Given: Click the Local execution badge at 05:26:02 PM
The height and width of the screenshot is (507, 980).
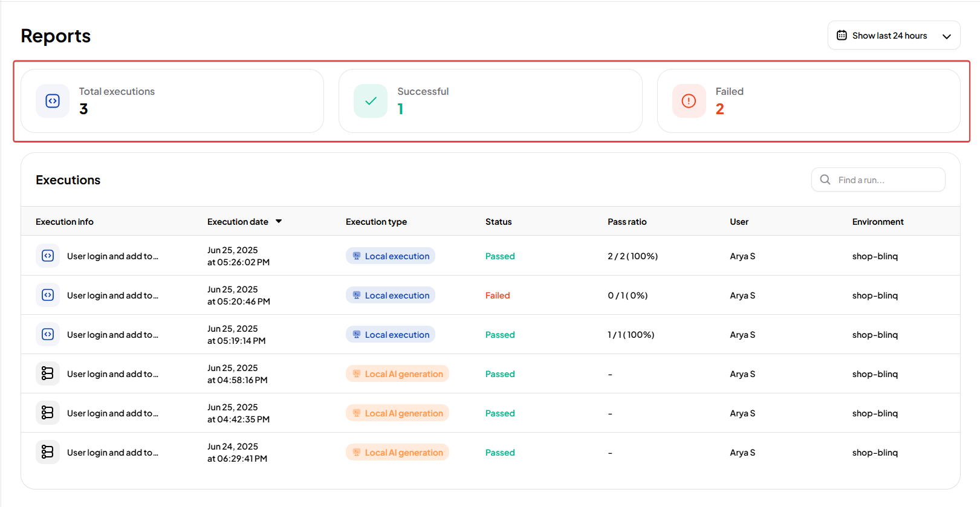Looking at the screenshot, I should click(x=391, y=256).
